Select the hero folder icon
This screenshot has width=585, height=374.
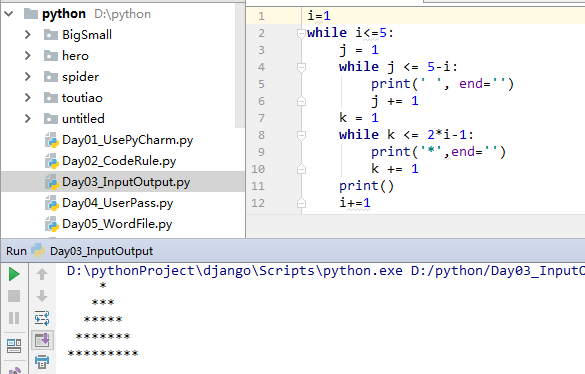51,56
